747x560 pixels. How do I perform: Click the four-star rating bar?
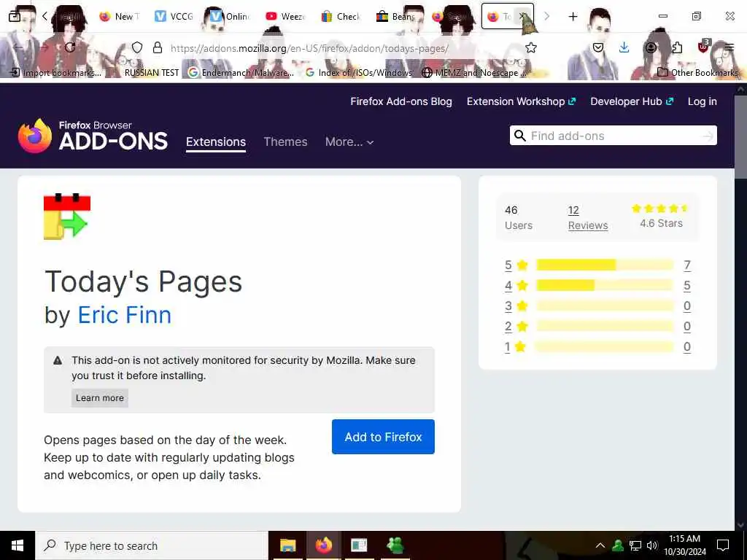(x=605, y=285)
